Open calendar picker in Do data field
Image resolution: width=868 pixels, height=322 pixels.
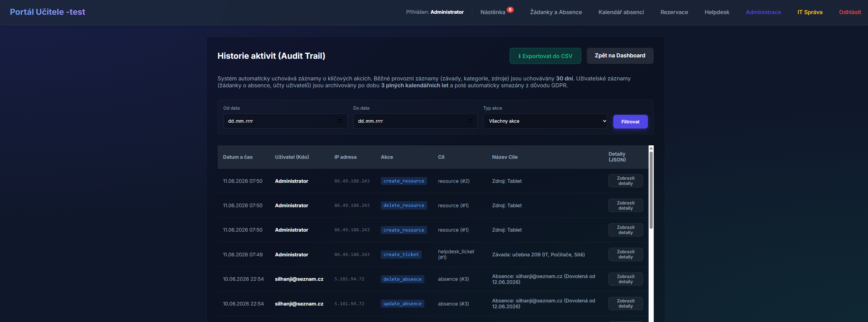pos(470,121)
